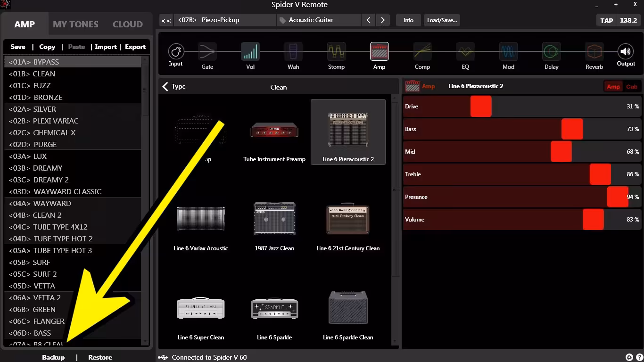Switch to the AMP tab
This screenshot has width=644, height=362.
pos(25,24)
